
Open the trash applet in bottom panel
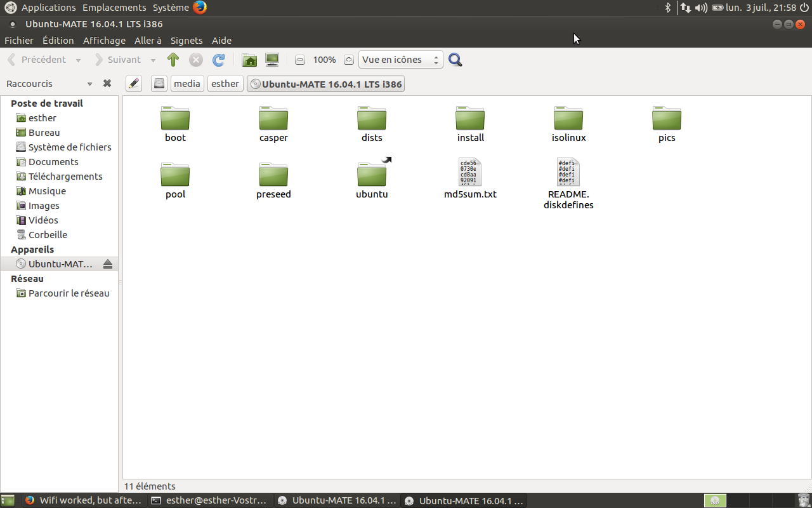click(x=803, y=500)
